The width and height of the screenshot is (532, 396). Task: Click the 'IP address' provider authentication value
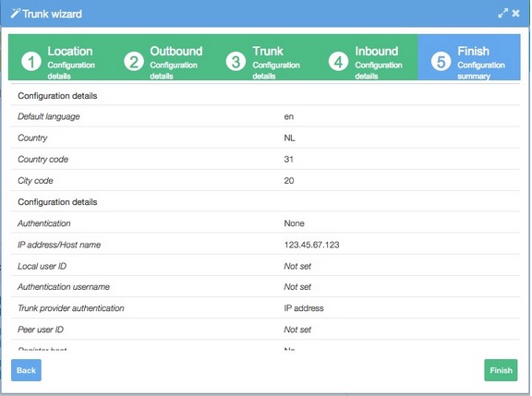click(304, 308)
